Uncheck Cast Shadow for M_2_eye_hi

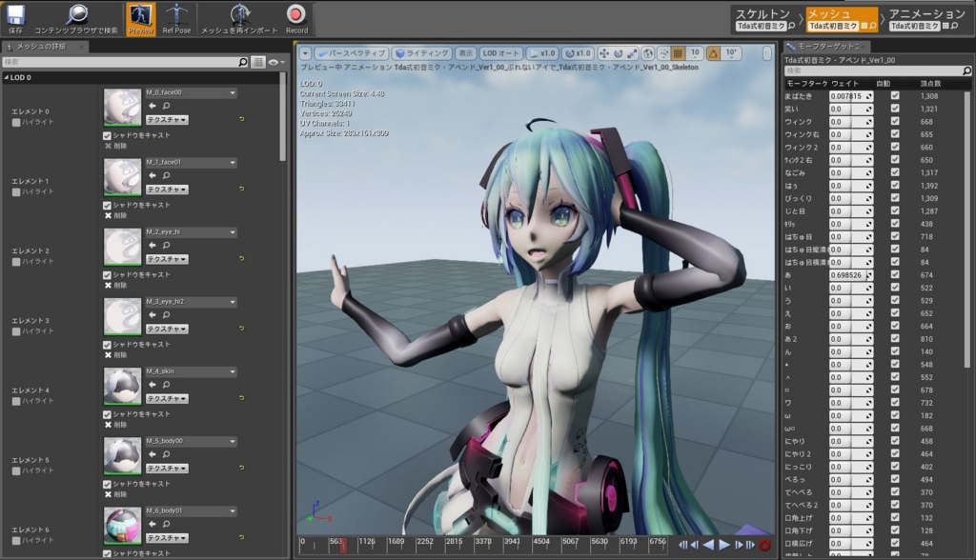[x=107, y=275]
